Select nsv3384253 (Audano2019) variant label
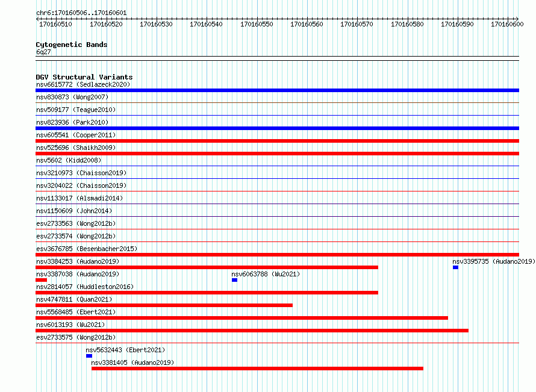This screenshot has width=536, height=392. (78, 261)
